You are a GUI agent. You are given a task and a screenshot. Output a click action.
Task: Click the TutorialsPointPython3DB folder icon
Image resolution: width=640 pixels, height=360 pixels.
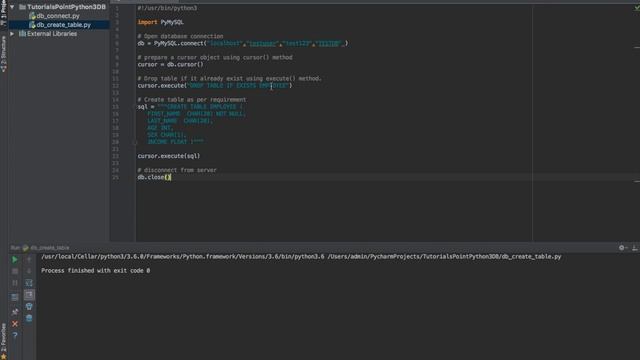(22, 7)
